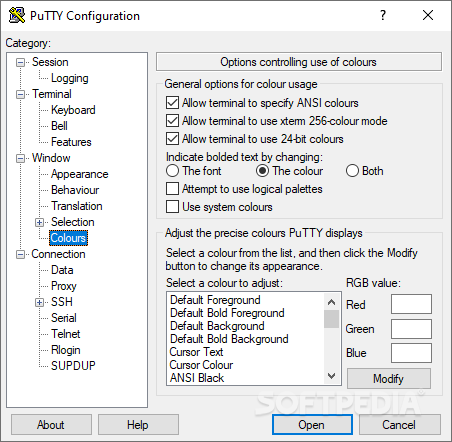Screen dimensions: 452x442
Task: Click colour list scroll up arrow
Action: click(331, 302)
